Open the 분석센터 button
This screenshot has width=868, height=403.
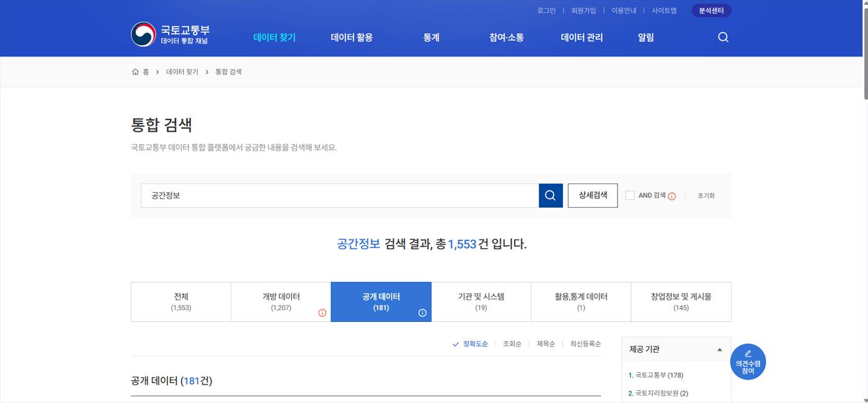[711, 11]
